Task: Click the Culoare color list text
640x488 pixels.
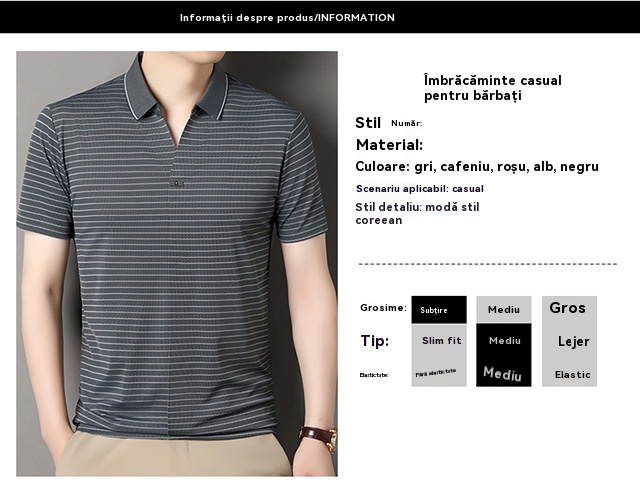Action: (477, 167)
